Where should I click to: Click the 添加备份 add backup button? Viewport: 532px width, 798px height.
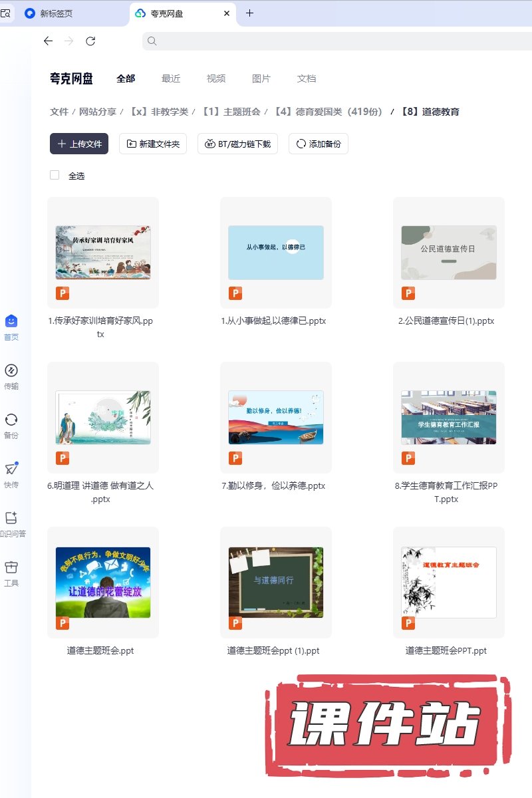click(x=319, y=144)
